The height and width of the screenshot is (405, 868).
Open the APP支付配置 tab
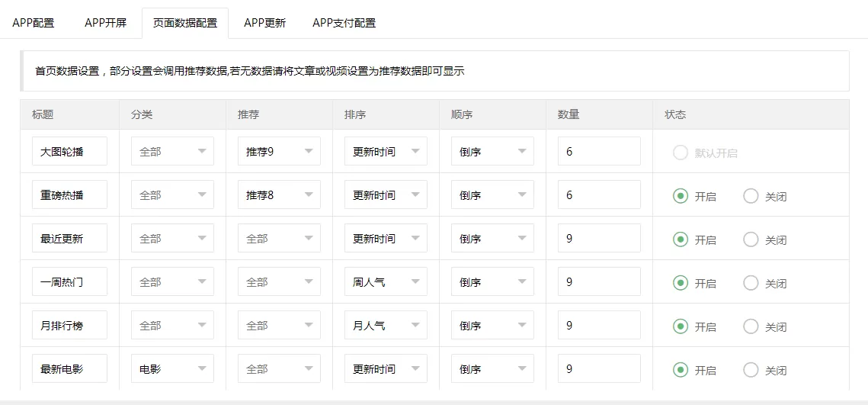[x=344, y=23]
